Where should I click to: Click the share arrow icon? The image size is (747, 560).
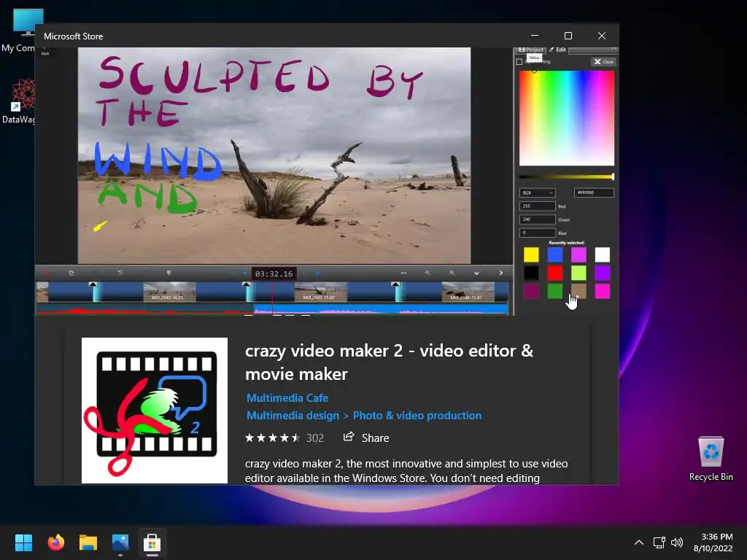(349, 437)
